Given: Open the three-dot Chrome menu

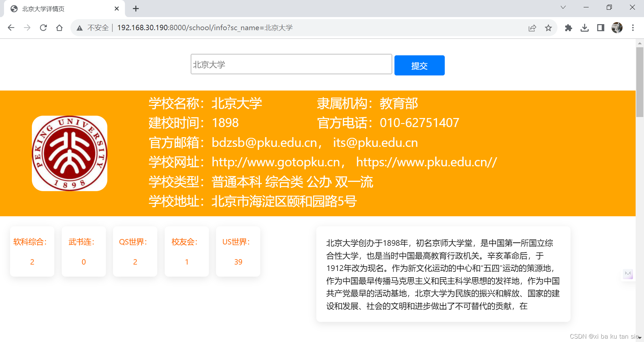Looking at the screenshot, I should (633, 28).
